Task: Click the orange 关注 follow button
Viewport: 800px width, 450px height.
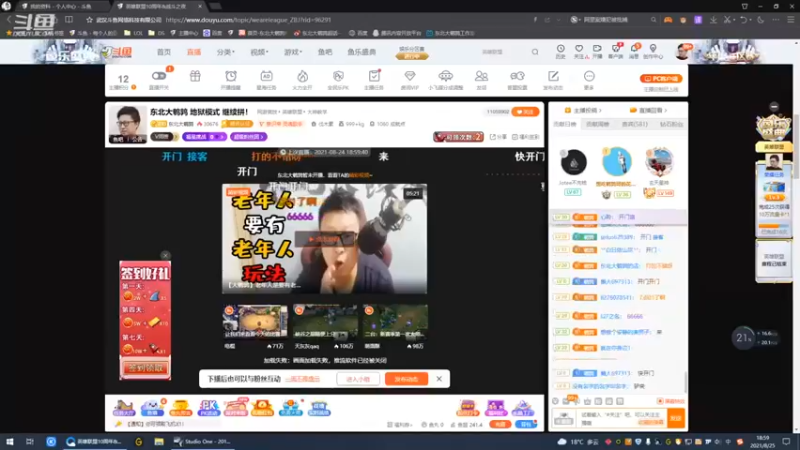Action: tap(525, 112)
